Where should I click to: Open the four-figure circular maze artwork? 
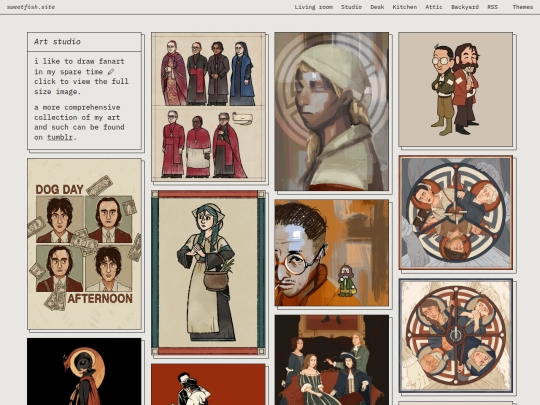[x=455, y=335]
